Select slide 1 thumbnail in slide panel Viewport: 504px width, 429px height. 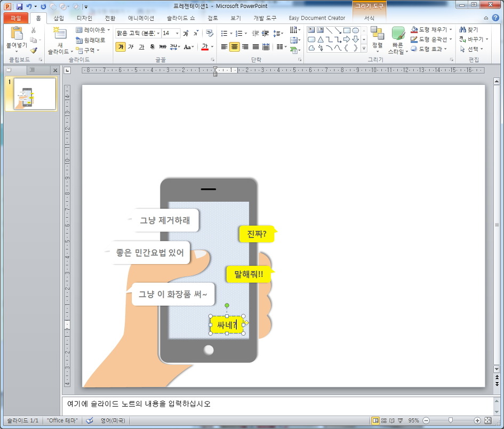pyautogui.click(x=35, y=94)
